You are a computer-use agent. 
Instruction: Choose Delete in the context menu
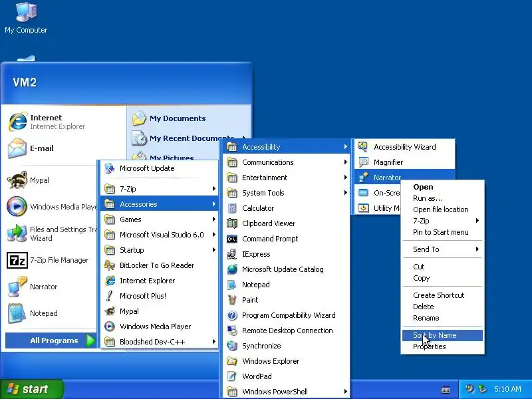coord(442,307)
